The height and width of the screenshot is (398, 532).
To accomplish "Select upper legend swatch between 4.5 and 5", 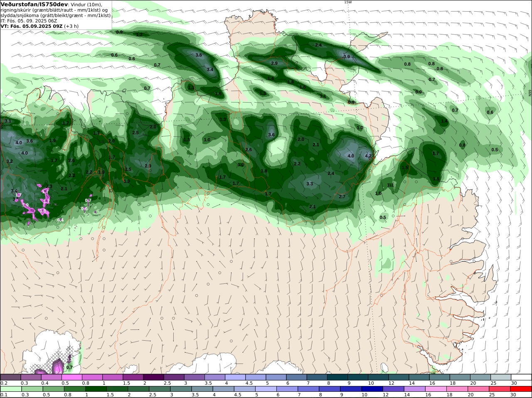I will (256, 377).
